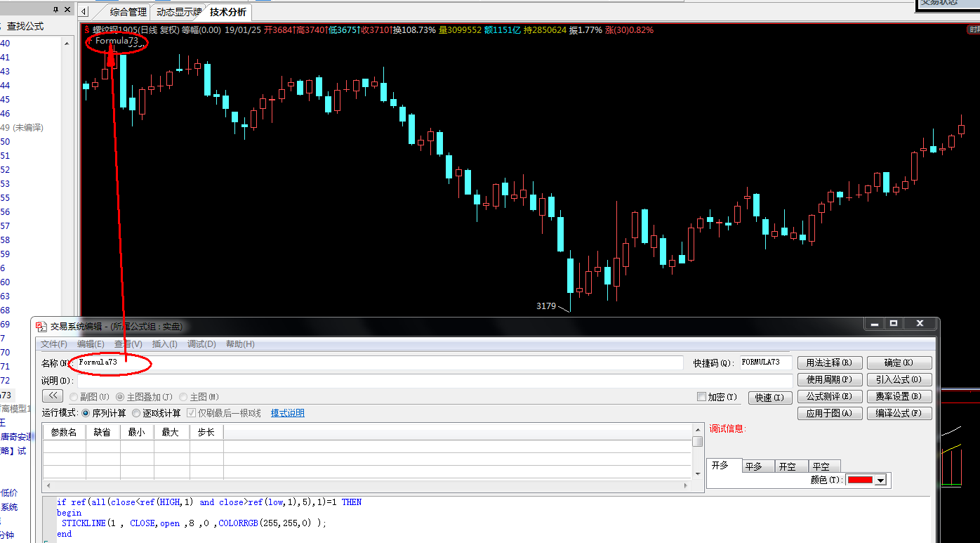Click the parameter table scroll-down arrow

[x=697, y=474]
